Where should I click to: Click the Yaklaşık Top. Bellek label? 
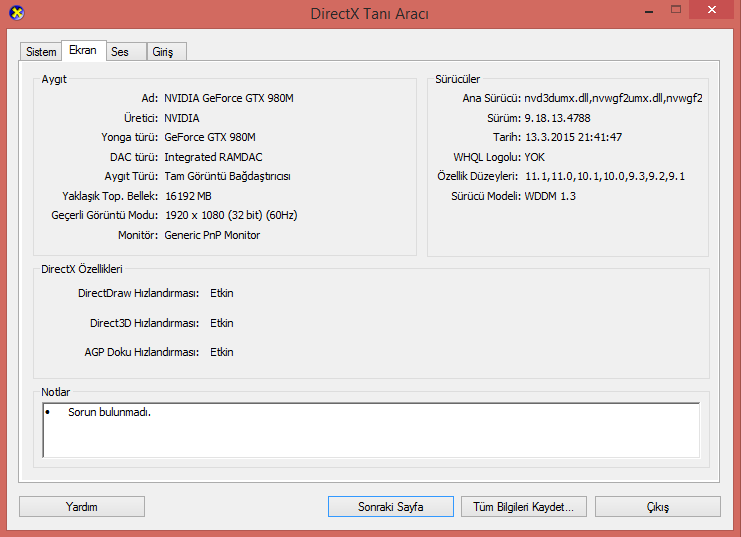pyautogui.click(x=110, y=196)
